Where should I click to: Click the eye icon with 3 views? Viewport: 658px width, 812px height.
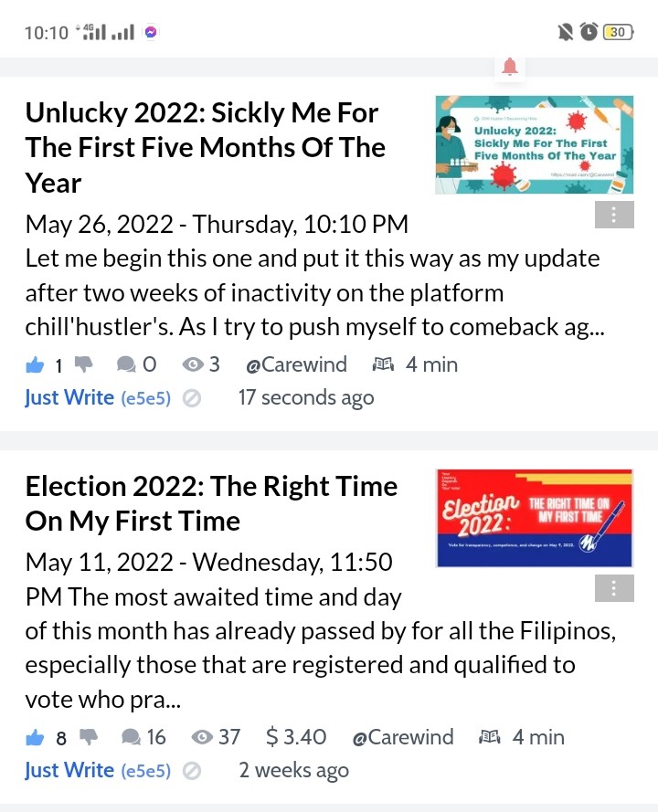(193, 364)
